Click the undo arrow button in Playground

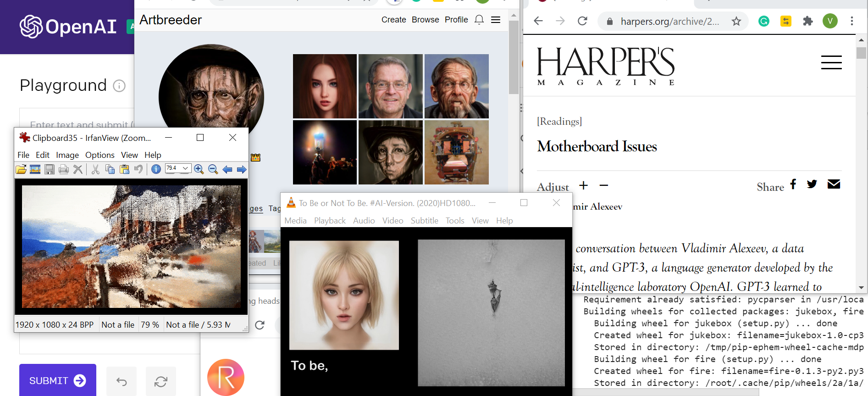(122, 381)
